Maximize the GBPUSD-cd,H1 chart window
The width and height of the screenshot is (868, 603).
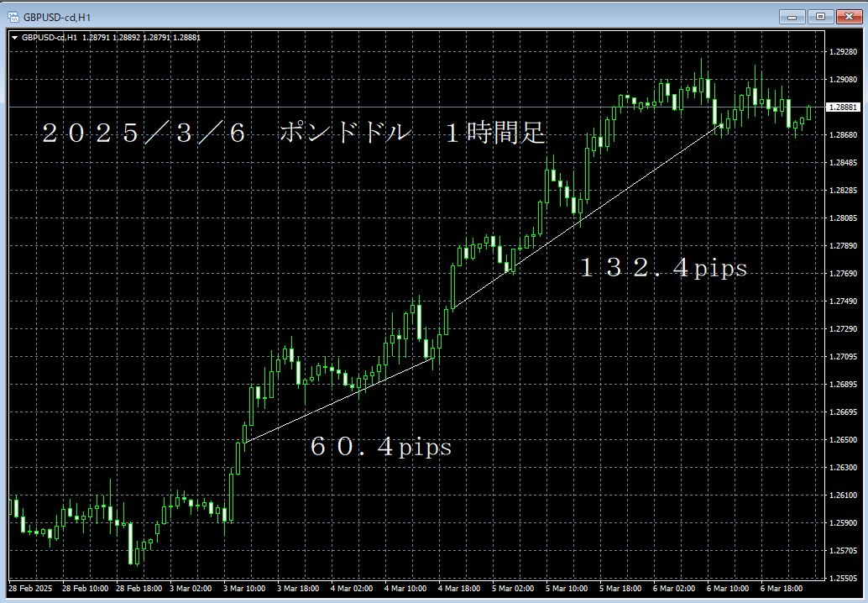point(819,16)
